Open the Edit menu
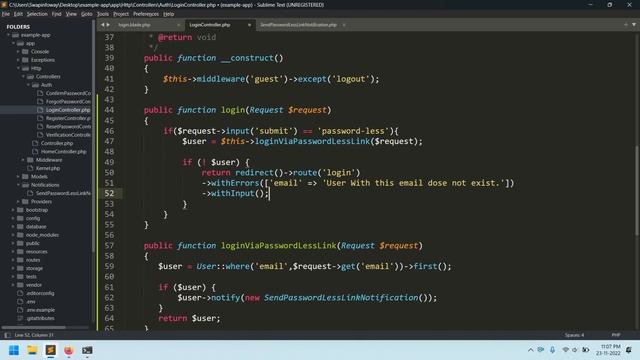The height and width of the screenshot is (360, 640). [x=18, y=14]
